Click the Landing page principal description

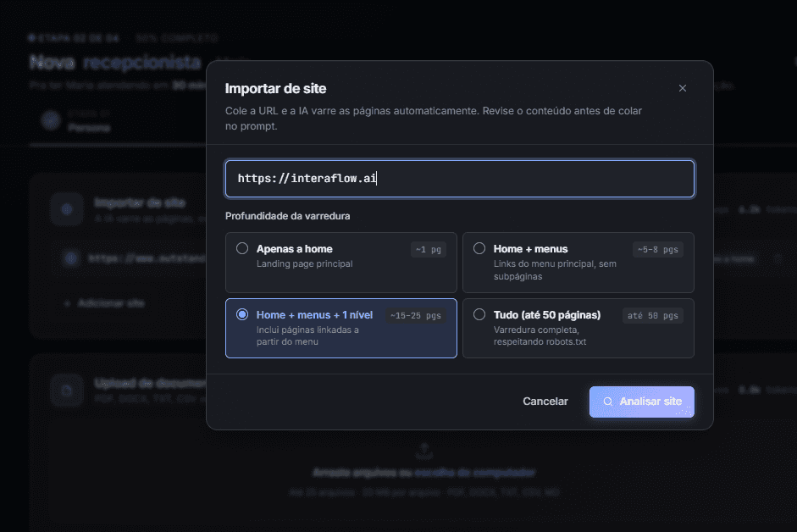304,264
